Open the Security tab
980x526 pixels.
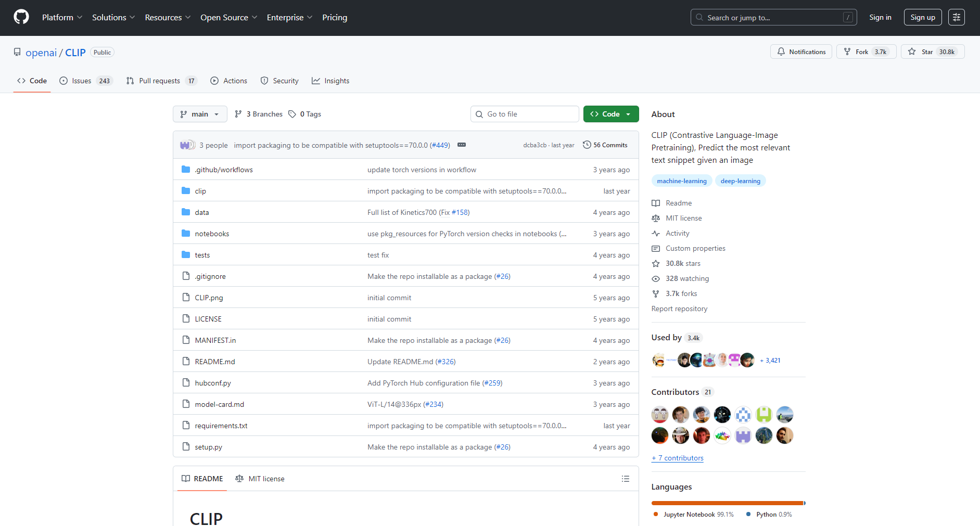(x=279, y=81)
